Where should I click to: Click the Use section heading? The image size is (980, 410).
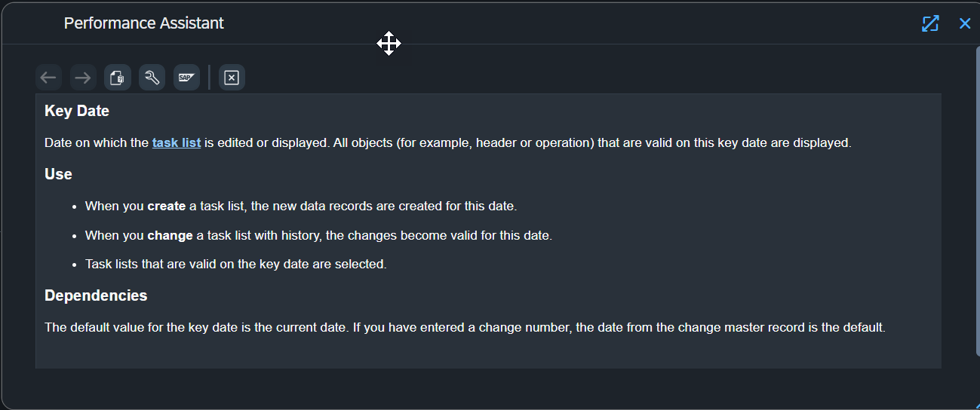58,174
